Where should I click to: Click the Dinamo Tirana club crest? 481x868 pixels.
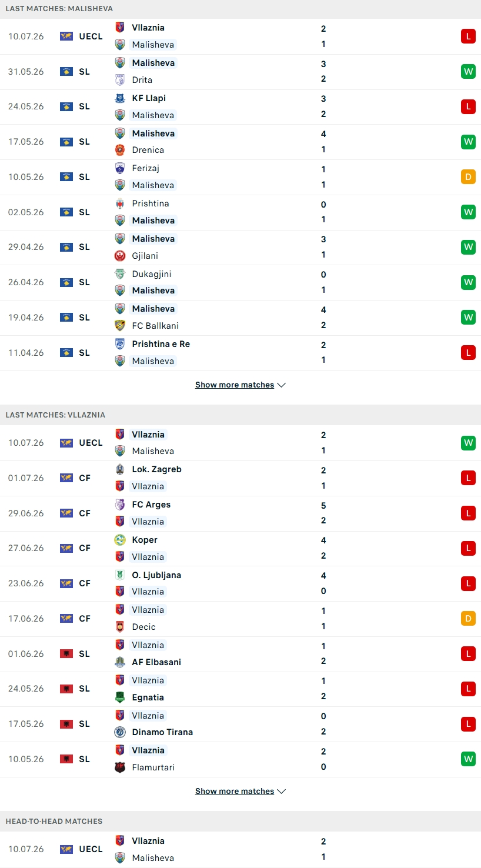point(120,732)
